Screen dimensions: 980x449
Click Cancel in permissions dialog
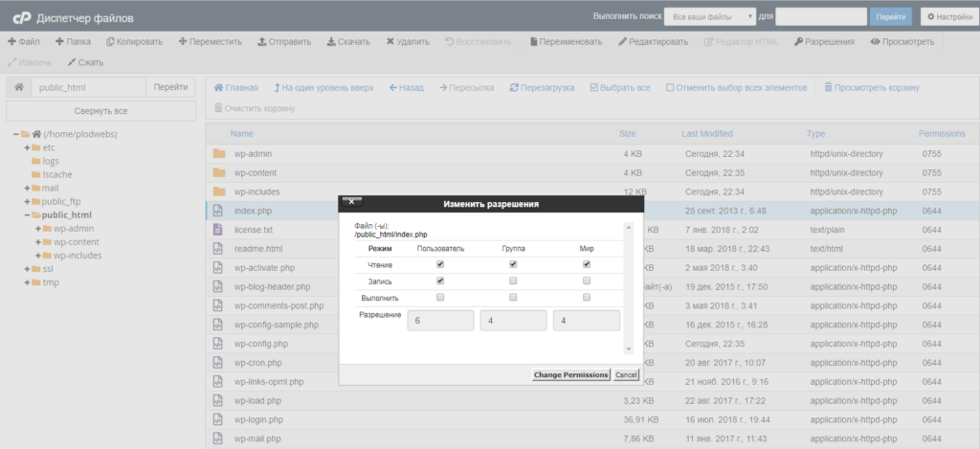626,374
